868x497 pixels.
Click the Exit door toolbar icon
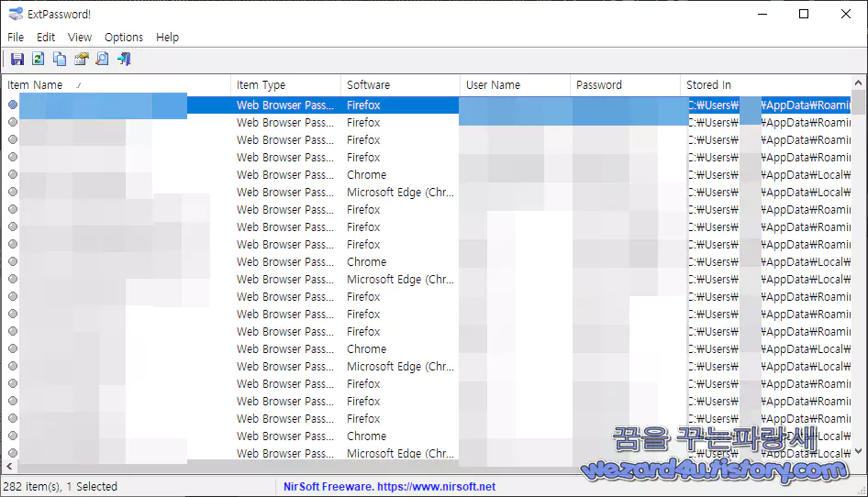click(x=124, y=59)
